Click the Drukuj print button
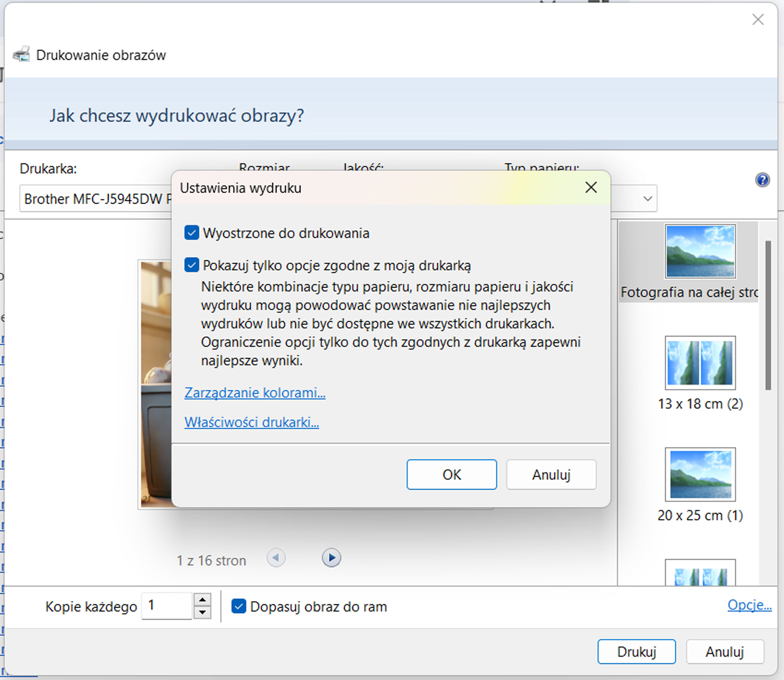784x680 pixels. (x=636, y=652)
